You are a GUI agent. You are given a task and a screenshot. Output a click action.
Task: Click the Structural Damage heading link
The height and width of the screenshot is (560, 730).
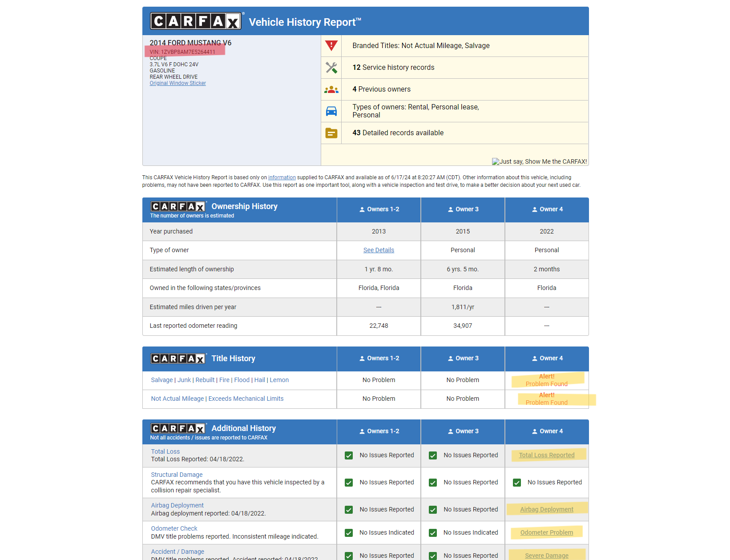(177, 475)
